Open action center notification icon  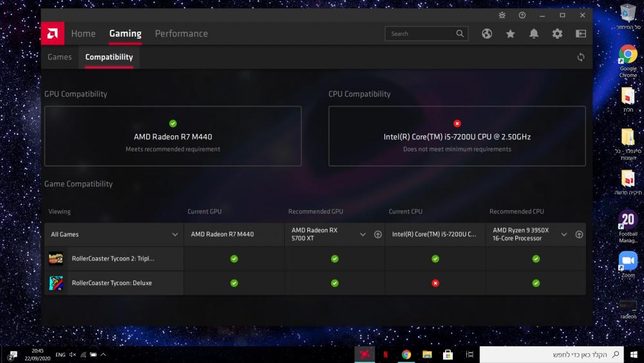tap(12, 355)
